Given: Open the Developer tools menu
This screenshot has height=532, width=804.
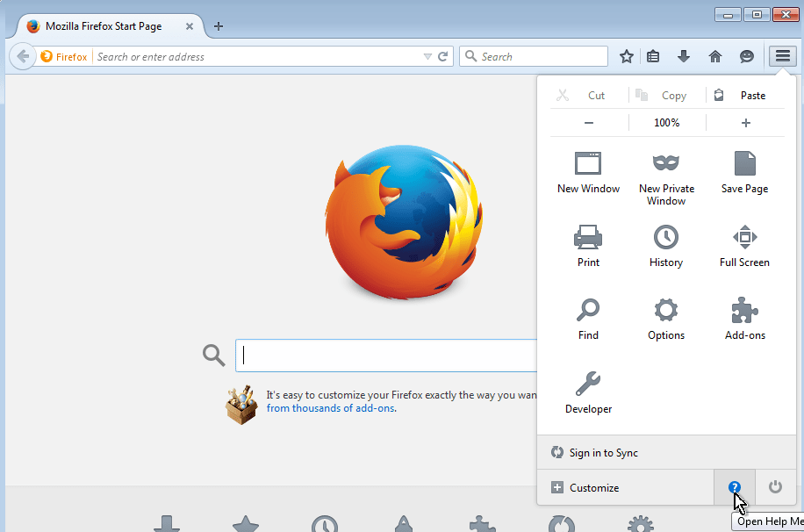Looking at the screenshot, I should coord(588,384).
